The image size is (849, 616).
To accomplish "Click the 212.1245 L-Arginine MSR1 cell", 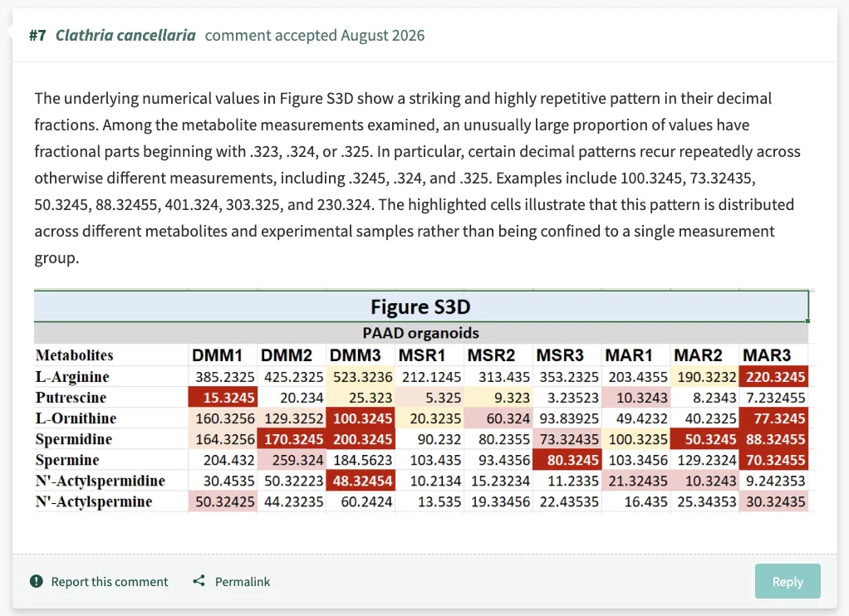I will [429, 377].
